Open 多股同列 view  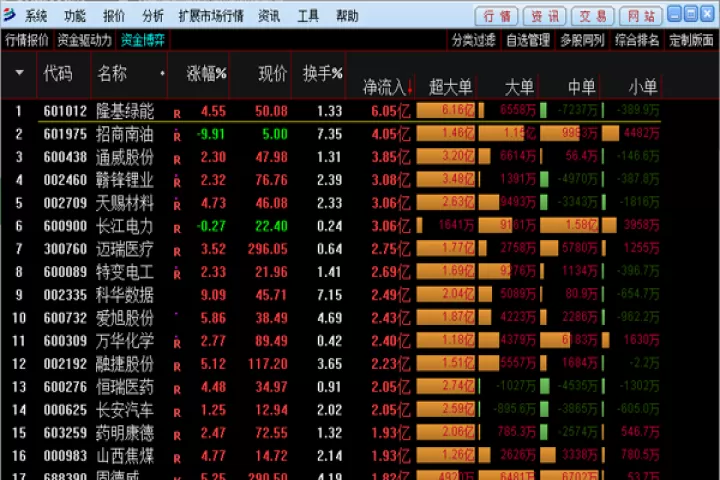[x=582, y=40]
